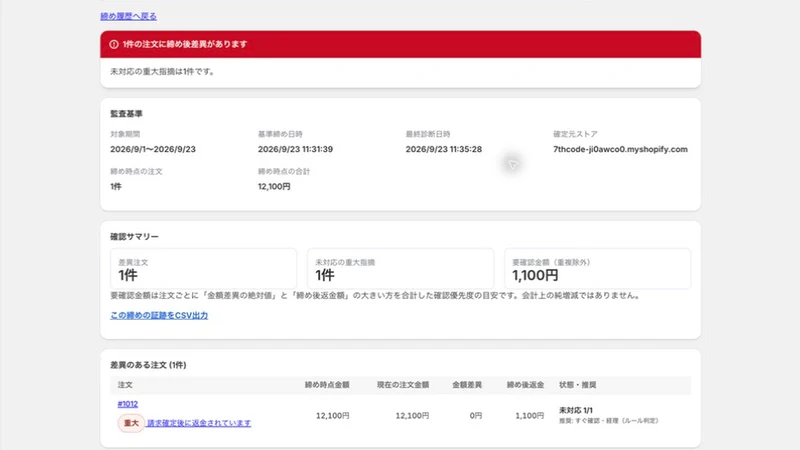The width and height of the screenshot is (800, 450).
Task: Click the 確定元ストア label
Action: pyautogui.click(x=576, y=134)
